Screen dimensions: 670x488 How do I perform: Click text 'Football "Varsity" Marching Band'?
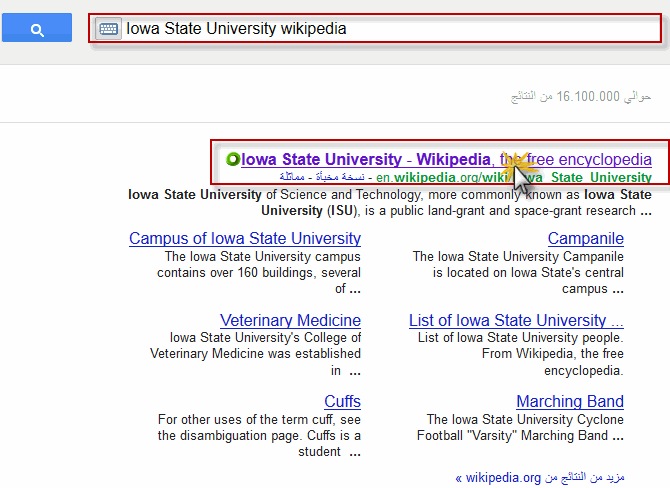point(512,435)
